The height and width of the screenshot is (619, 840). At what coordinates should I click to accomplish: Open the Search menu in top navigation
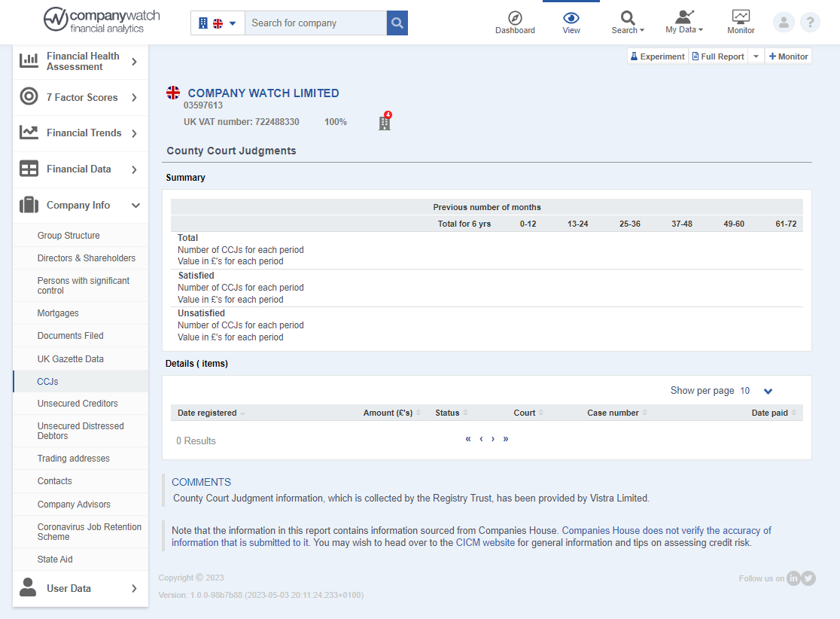[x=628, y=23]
